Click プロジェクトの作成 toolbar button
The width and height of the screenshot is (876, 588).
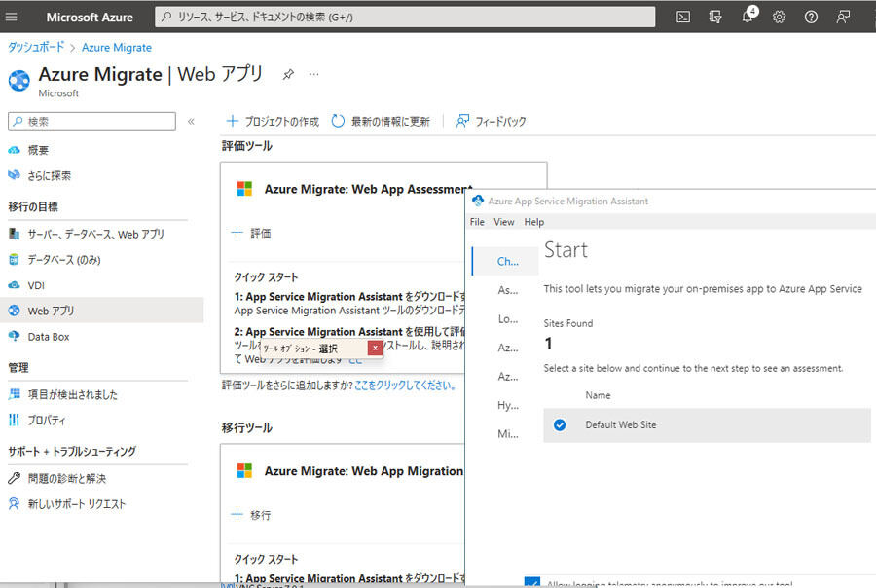pos(273,121)
